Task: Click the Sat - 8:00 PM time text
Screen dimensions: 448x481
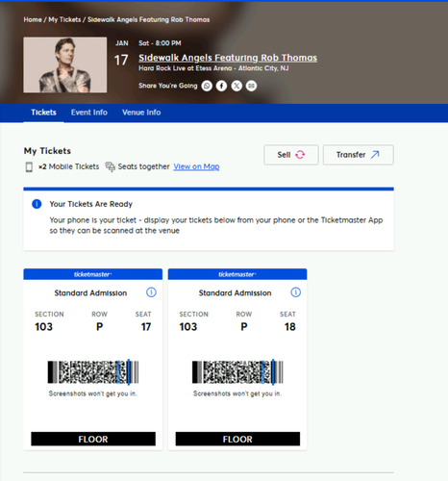Action: (160, 43)
